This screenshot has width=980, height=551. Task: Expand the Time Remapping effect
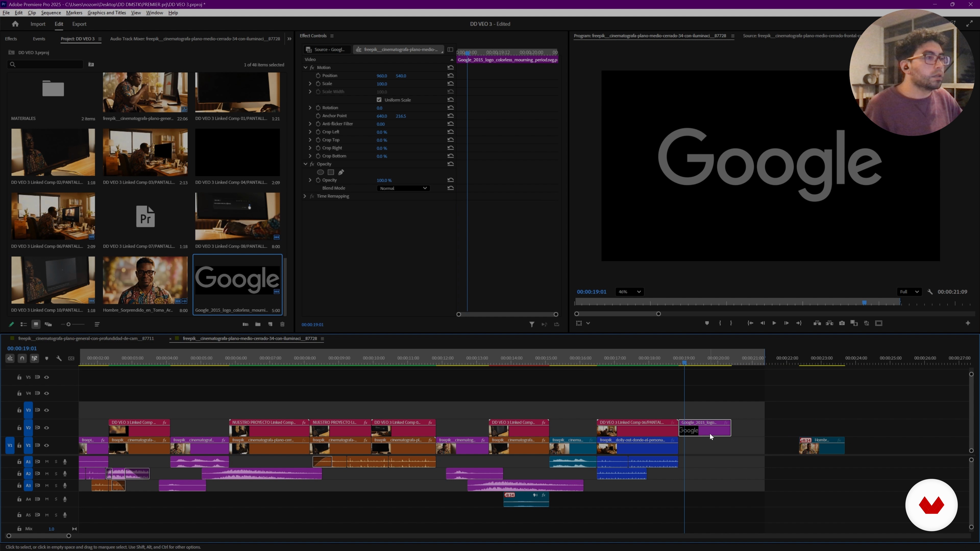pos(305,196)
